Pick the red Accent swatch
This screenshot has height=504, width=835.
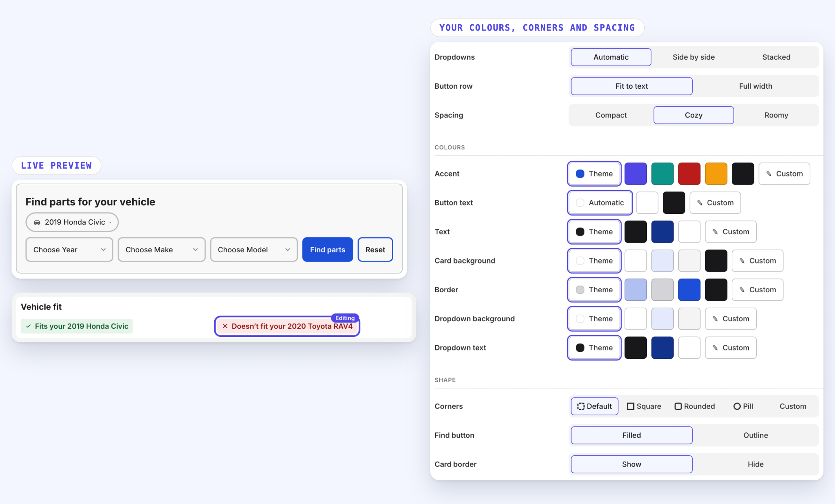[689, 174]
